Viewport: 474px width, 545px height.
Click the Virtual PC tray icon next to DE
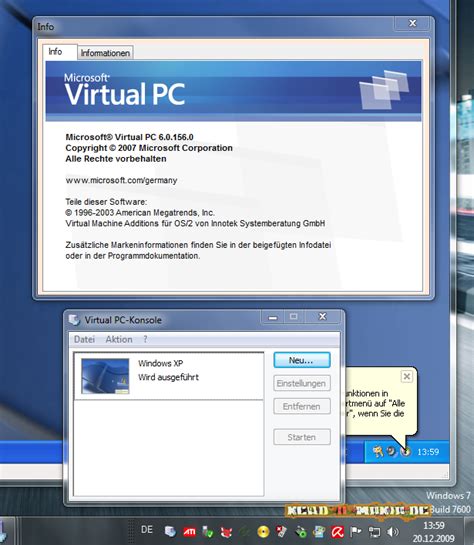coord(170,531)
